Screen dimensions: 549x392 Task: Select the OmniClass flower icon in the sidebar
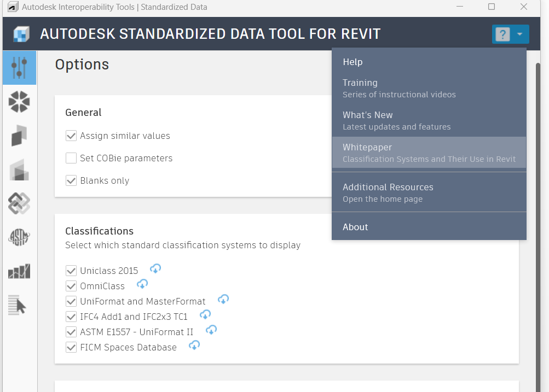(x=19, y=102)
